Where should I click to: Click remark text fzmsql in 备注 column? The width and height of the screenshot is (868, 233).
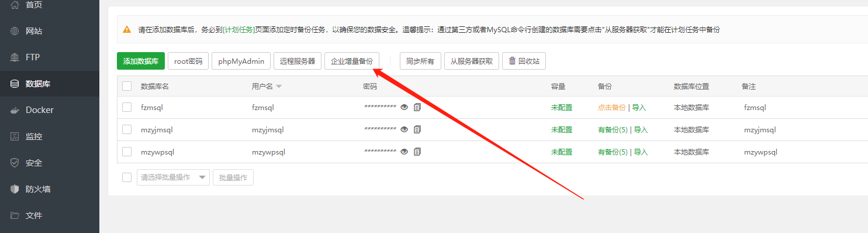pos(755,107)
